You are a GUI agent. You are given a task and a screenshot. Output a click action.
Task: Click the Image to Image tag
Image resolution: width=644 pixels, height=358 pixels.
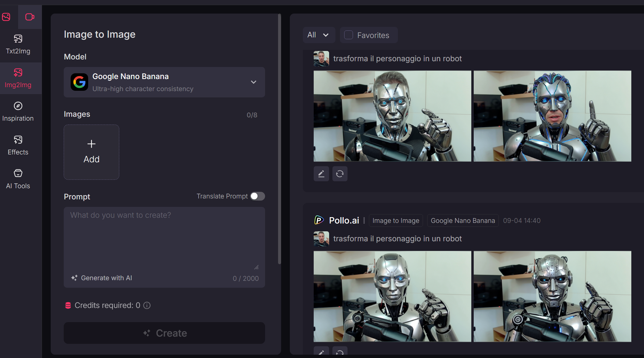coord(396,220)
